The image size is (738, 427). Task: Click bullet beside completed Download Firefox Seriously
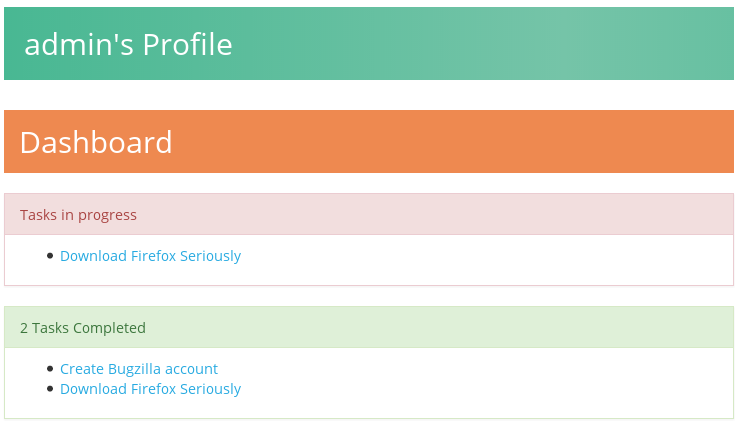50,389
